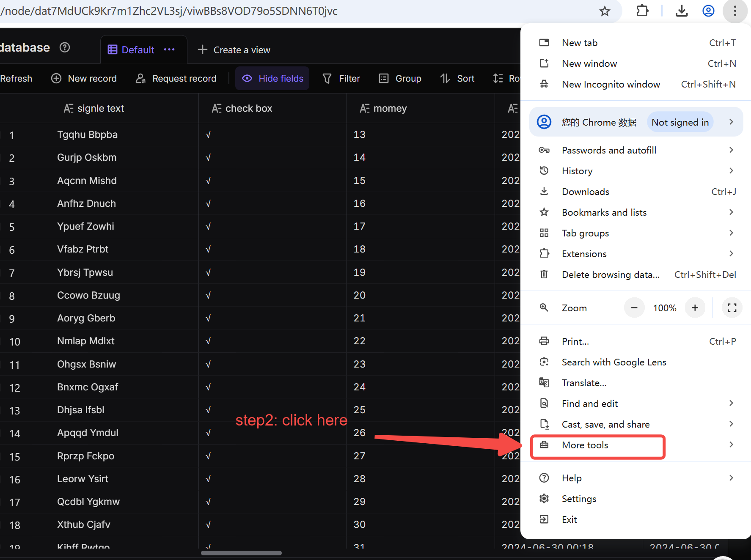Click the Not signed in chip
751x560 pixels.
point(680,122)
